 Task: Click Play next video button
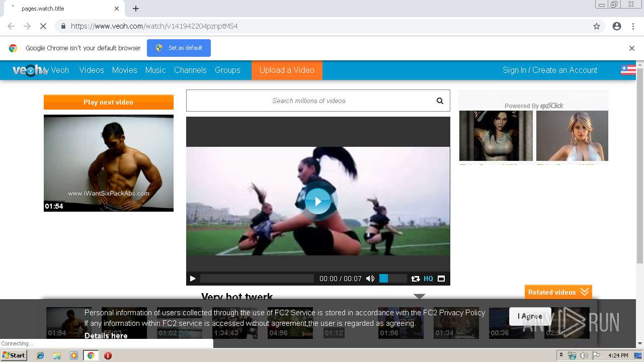click(x=108, y=102)
